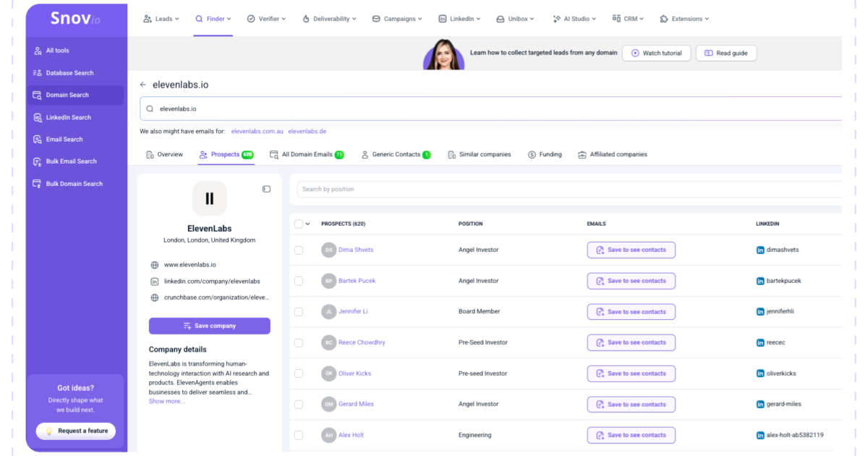Expand the Campaigns menu
The height and width of the screenshot is (456, 868).
pyautogui.click(x=397, y=19)
